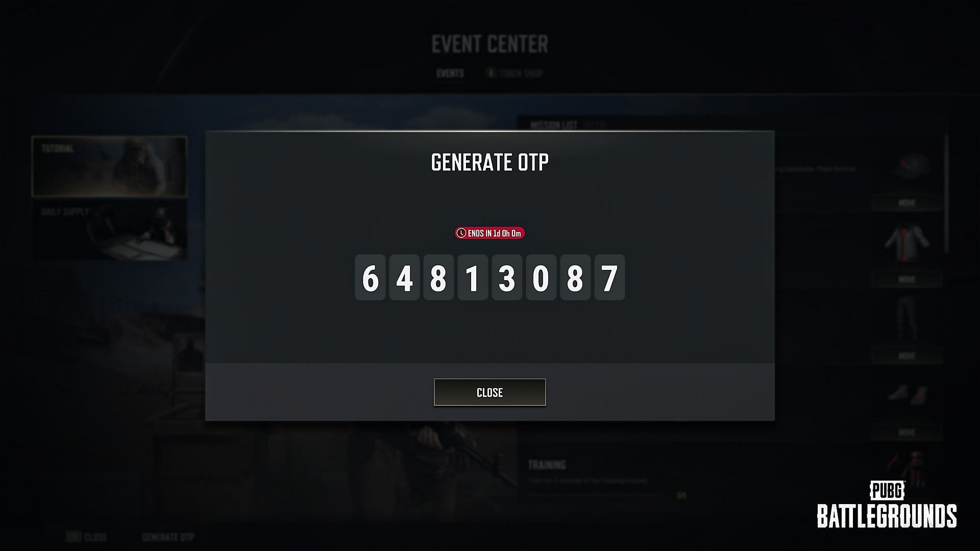Click the OTP digit display area
The image size is (980, 551).
click(x=489, y=277)
